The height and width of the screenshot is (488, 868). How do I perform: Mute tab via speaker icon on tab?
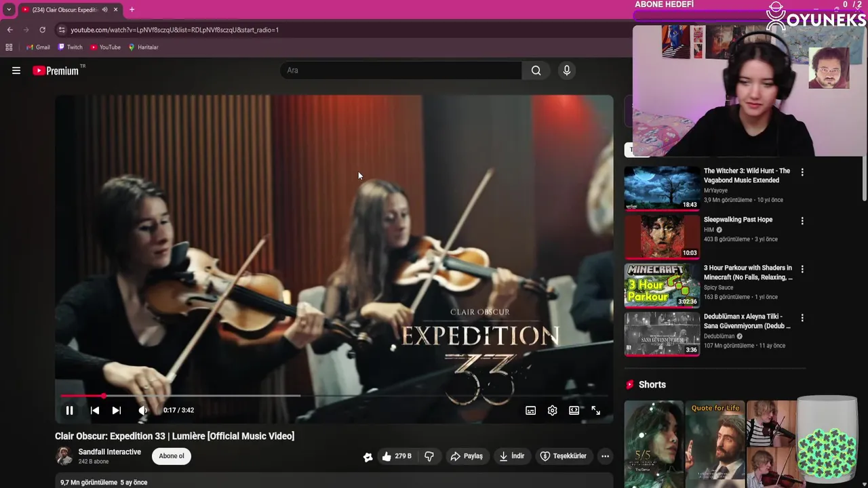(x=104, y=9)
